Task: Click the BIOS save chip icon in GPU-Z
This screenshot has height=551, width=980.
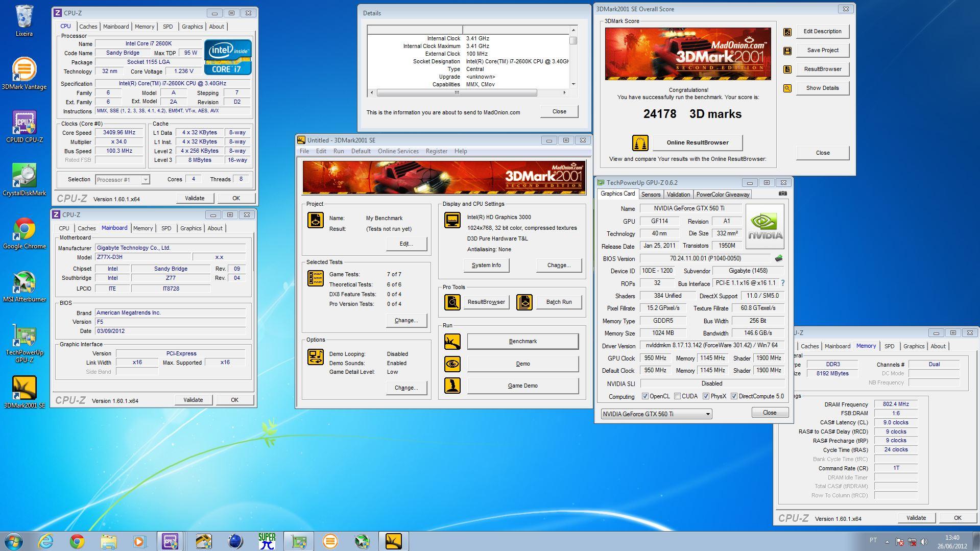Action: click(779, 258)
